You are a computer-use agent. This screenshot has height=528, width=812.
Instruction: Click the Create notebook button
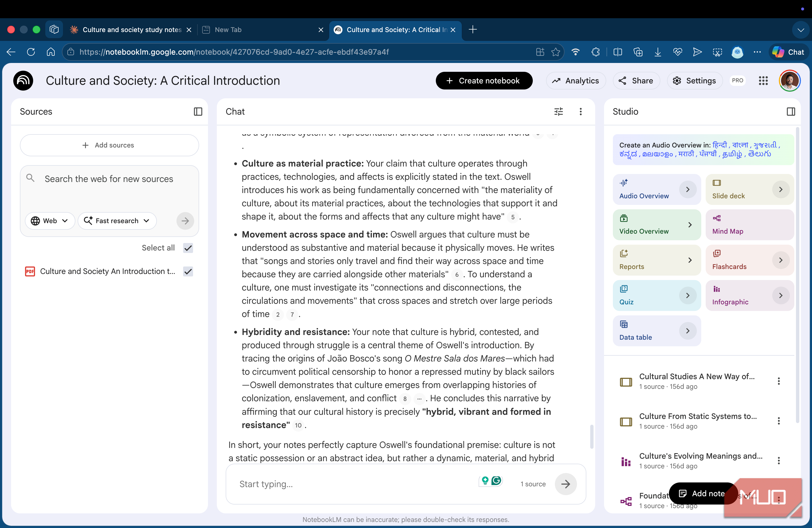(x=484, y=81)
